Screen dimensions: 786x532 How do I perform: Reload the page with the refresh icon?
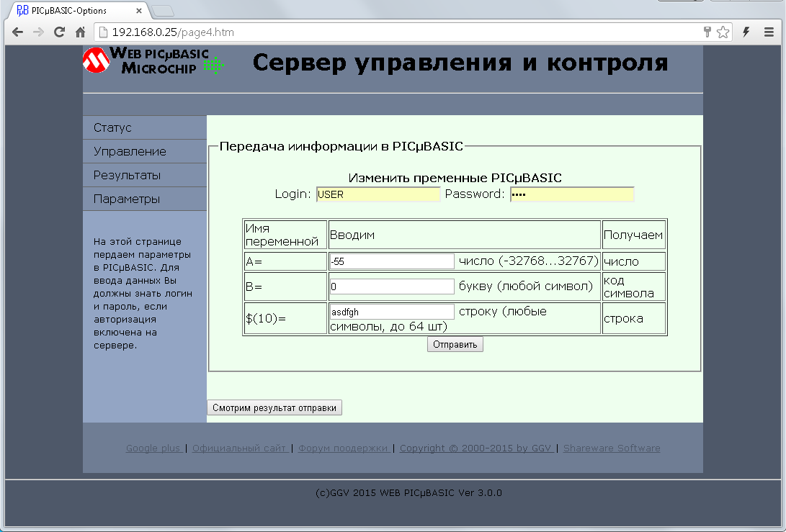[59, 32]
